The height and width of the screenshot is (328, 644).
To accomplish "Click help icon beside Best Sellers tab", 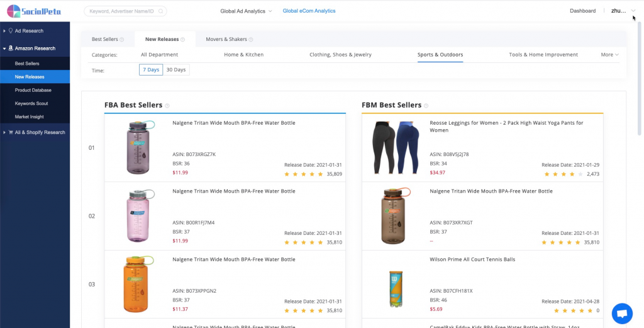I will (121, 40).
